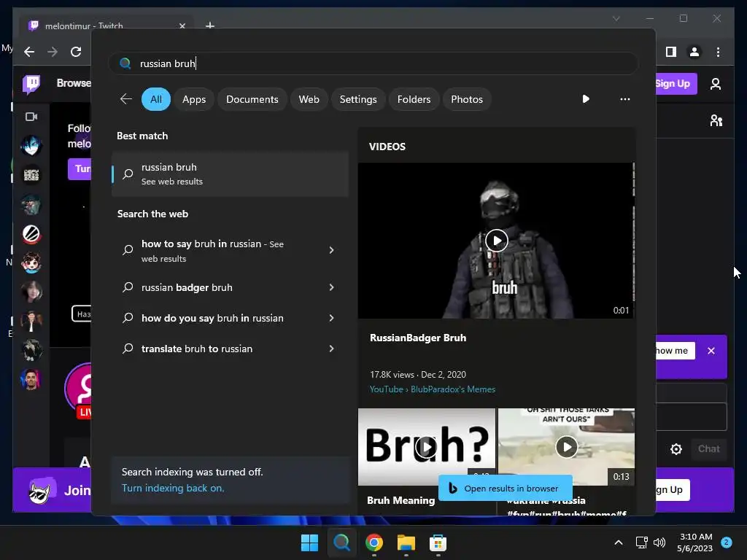
Task: Show more filters with the arrow icon
Action: 586,99
